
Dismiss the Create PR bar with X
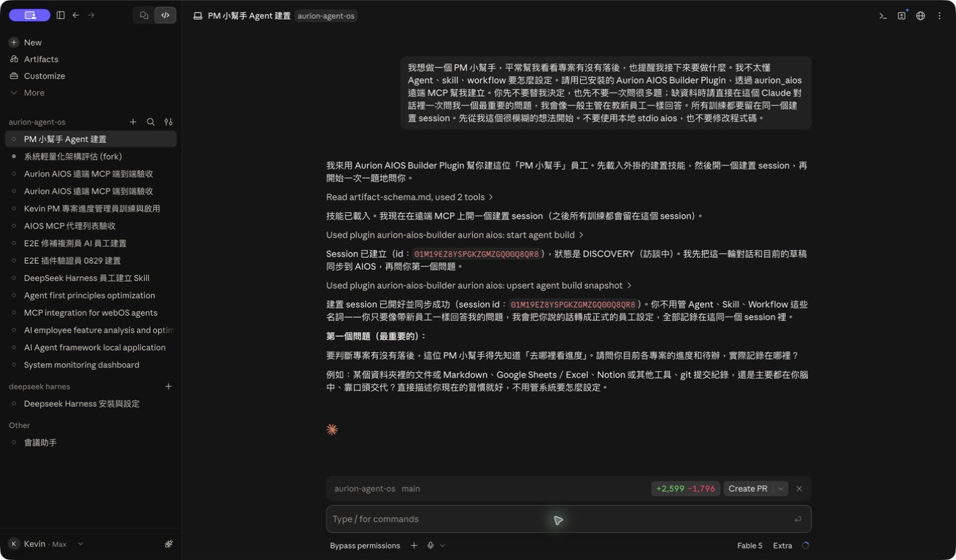799,489
